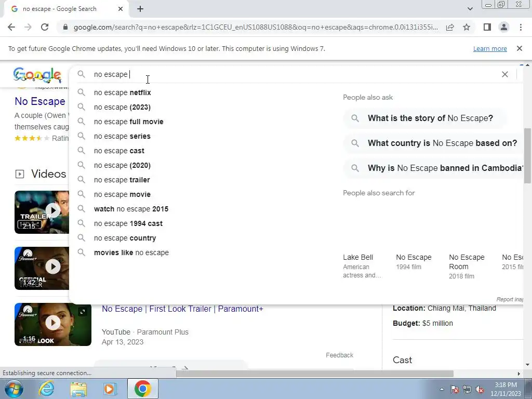Viewport: 532px width, 399px height.
Task: Select suggestion 'no escape netflix'
Action: [122, 92]
